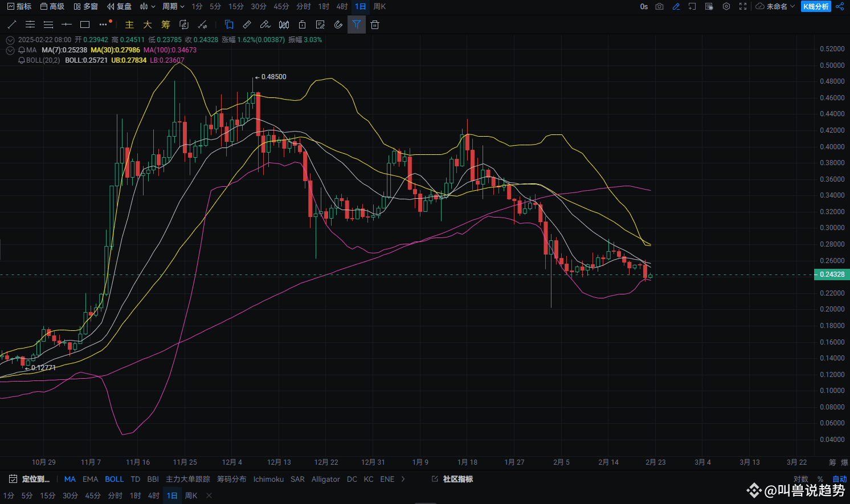
Task: Pick the rectangle drawing tool
Action: [x=85, y=24]
